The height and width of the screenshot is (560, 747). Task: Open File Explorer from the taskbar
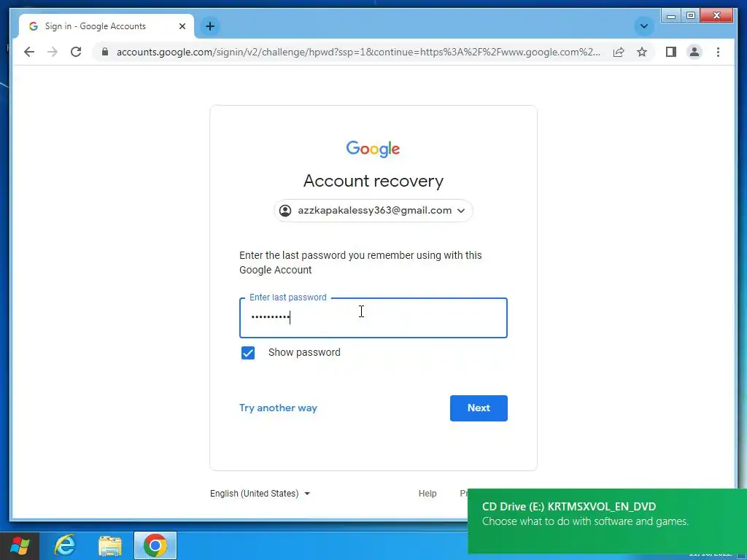pos(110,545)
